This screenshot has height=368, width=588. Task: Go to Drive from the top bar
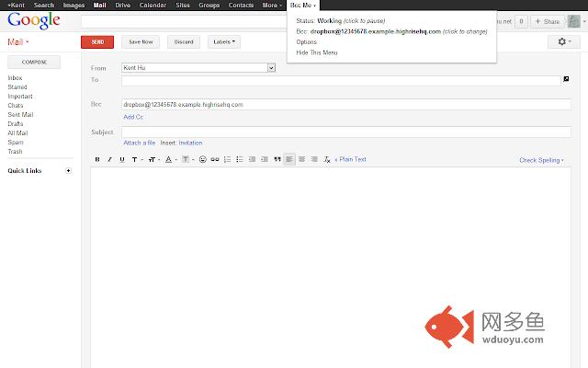tap(122, 6)
